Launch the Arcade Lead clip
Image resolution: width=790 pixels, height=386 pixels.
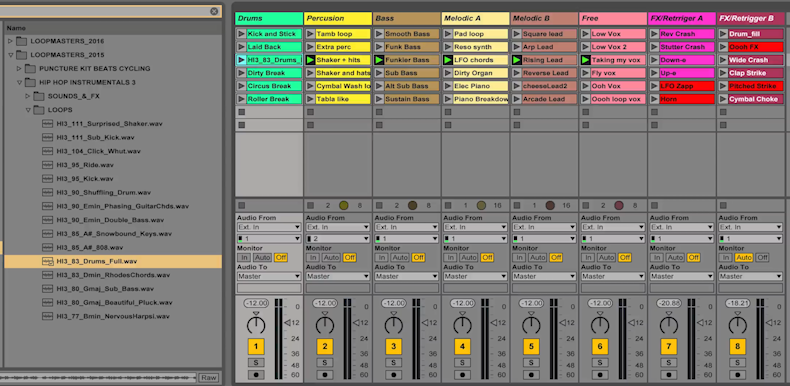tap(516, 99)
